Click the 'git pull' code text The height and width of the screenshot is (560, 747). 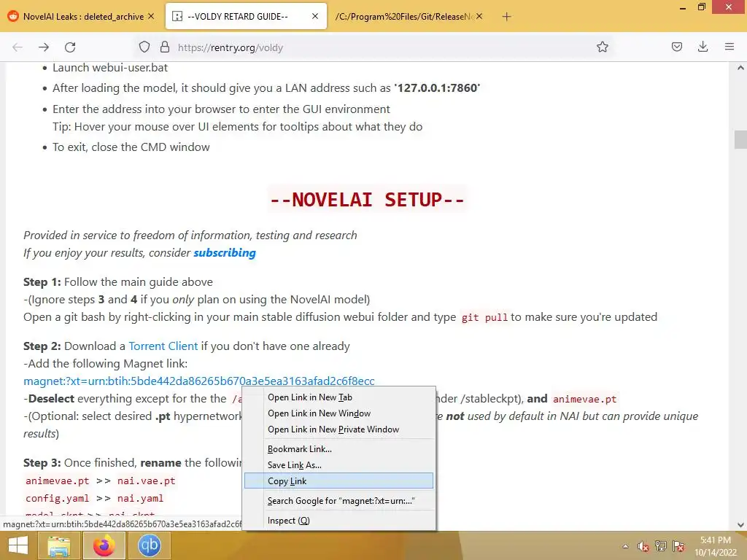coord(484,318)
